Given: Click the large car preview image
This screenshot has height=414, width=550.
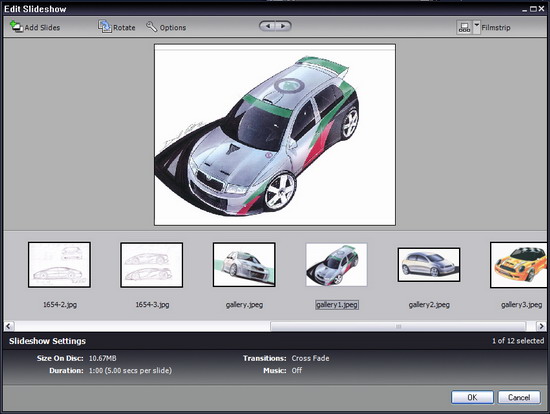Looking at the screenshot, I should click(275, 135).
